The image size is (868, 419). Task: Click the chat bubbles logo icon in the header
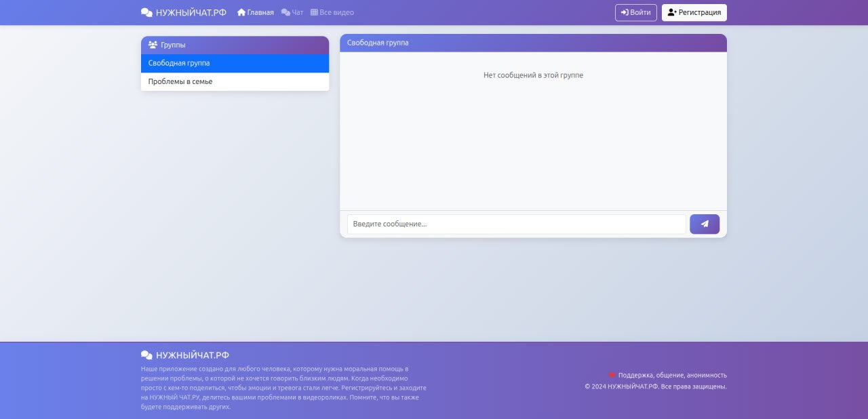click(x=146, y=12)
